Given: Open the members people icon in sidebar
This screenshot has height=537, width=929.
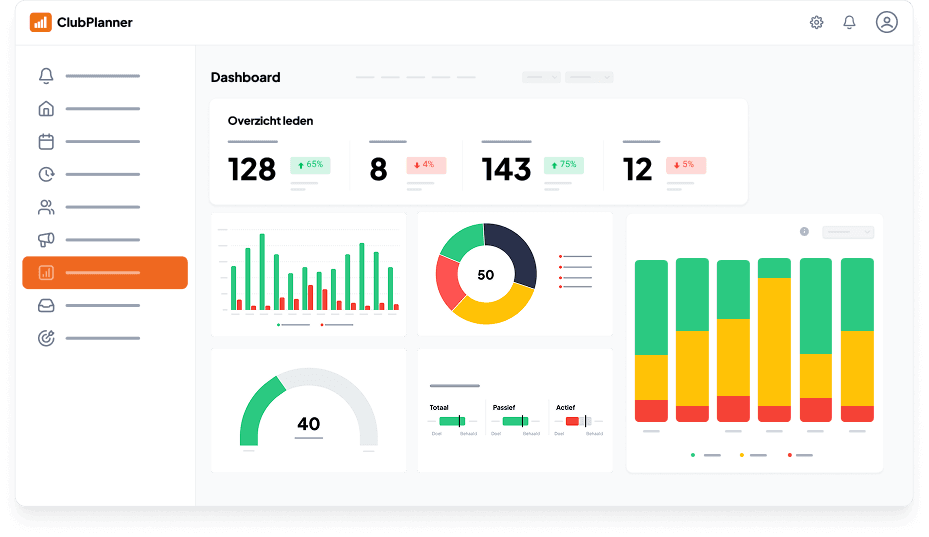Looking at the screenshot, I should coord(46,208).
